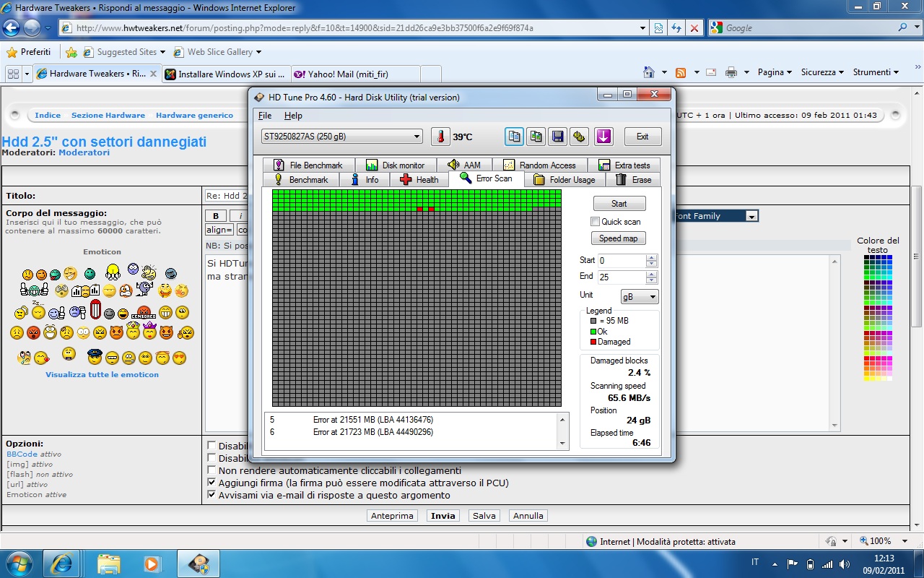Click the Internet Explorer stop loading icon
The width and height of the screenshot is (924, 578).
(694, 28)
